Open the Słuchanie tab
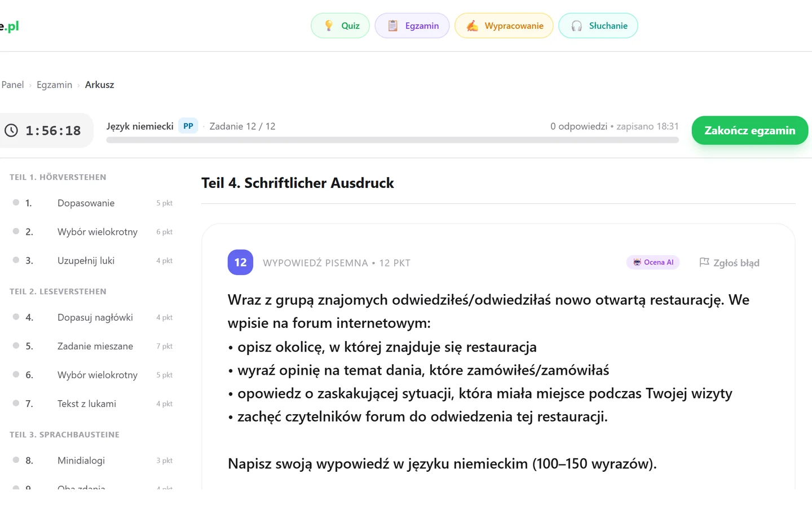Screen dimensions: 812x508 coord(598,25)
